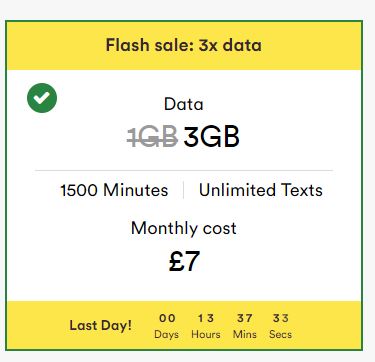Image resolution: width=375 pixels, height=362 pixels.
Task: Click the Monthly cost label
Action: 184,228
